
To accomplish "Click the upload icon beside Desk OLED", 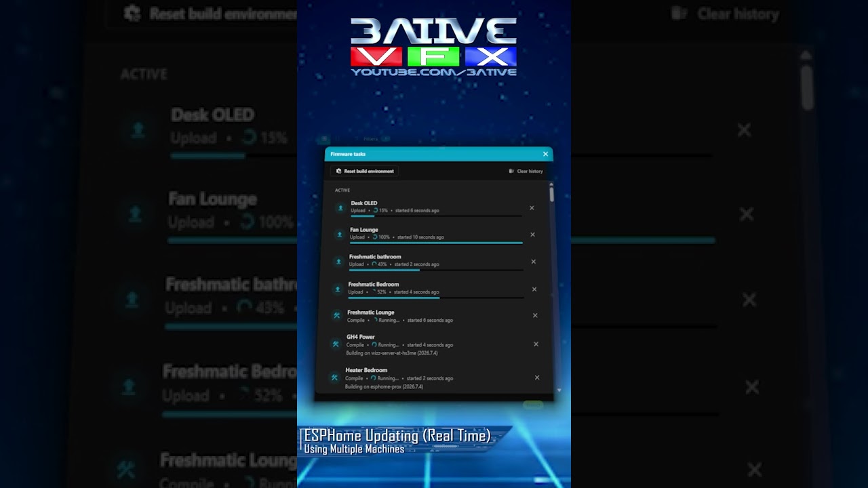I will (x=341, y=207).
